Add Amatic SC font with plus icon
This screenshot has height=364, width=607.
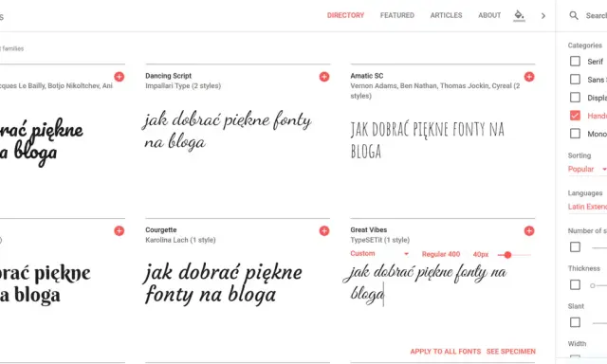(x=529, y=77)
